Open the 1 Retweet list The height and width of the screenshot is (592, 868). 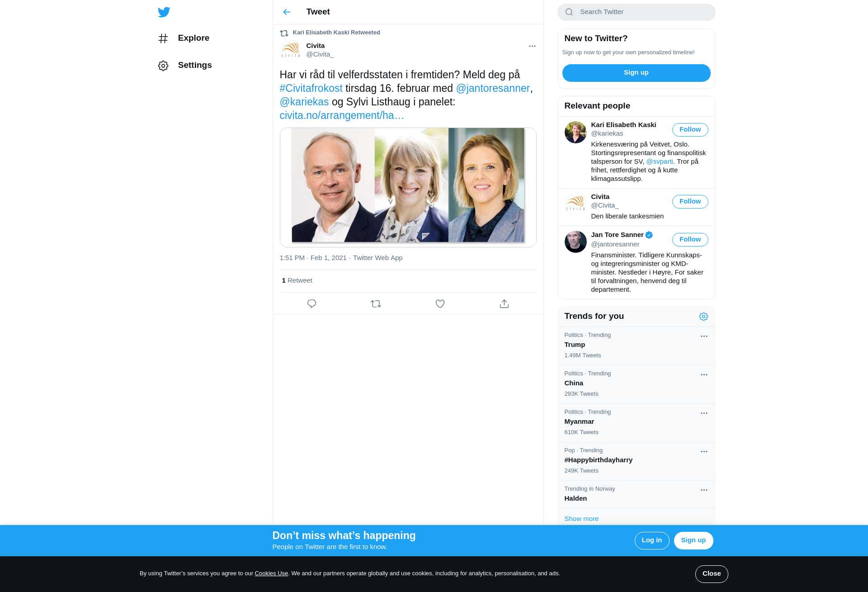tap(297, 280)
